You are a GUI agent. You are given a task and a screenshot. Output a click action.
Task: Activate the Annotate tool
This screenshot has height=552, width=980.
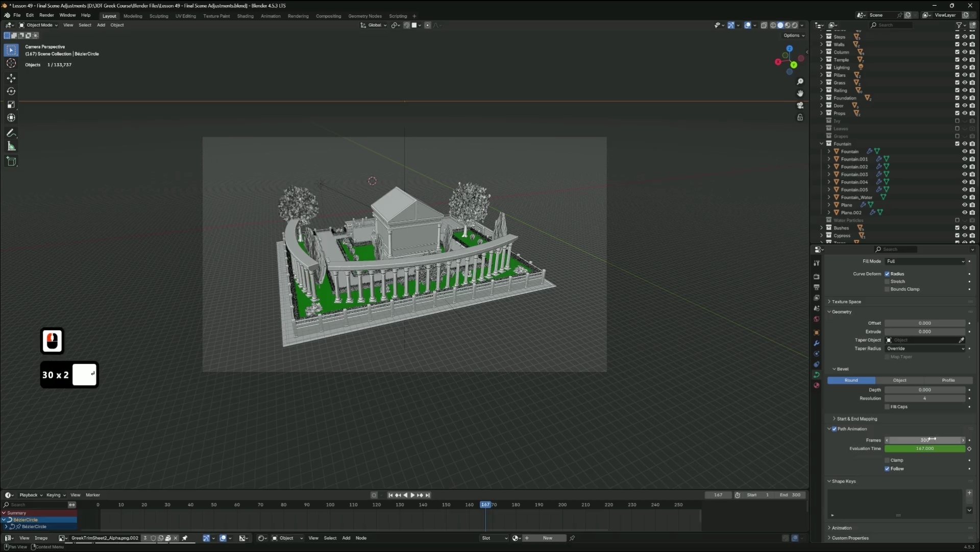(11, 133)
